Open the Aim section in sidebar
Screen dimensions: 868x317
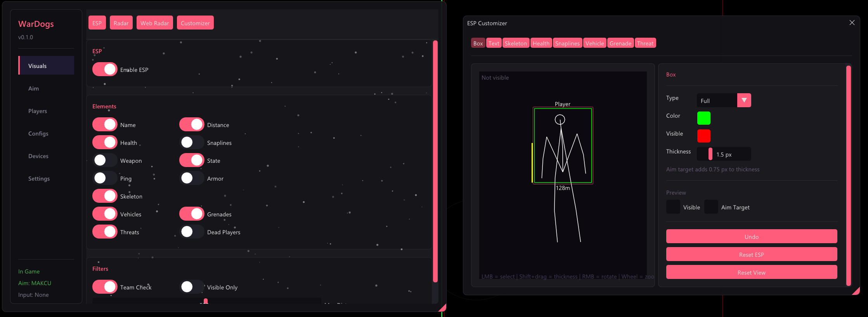pyautogui.click(x=46, y=88)
